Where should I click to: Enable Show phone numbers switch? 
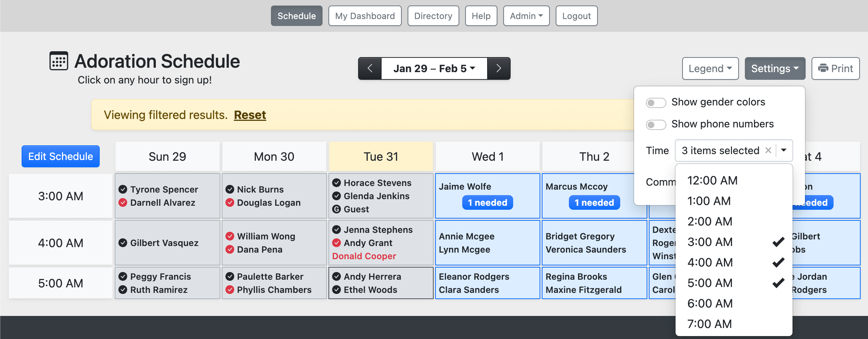click(x=656, y=124)
